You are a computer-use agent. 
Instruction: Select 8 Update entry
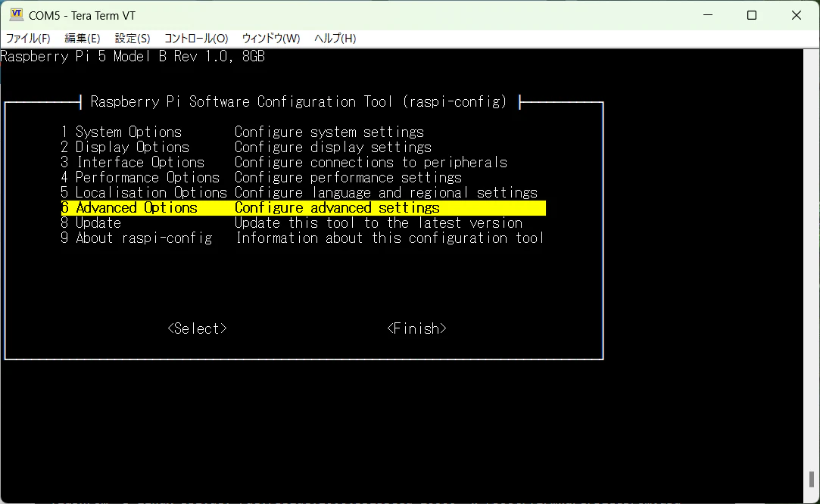pos(91,222)
